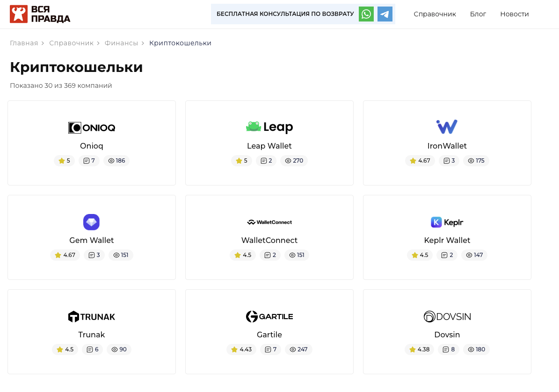
Task: Click the Вся Правда site logo
Action: click(x=40, y=14)
